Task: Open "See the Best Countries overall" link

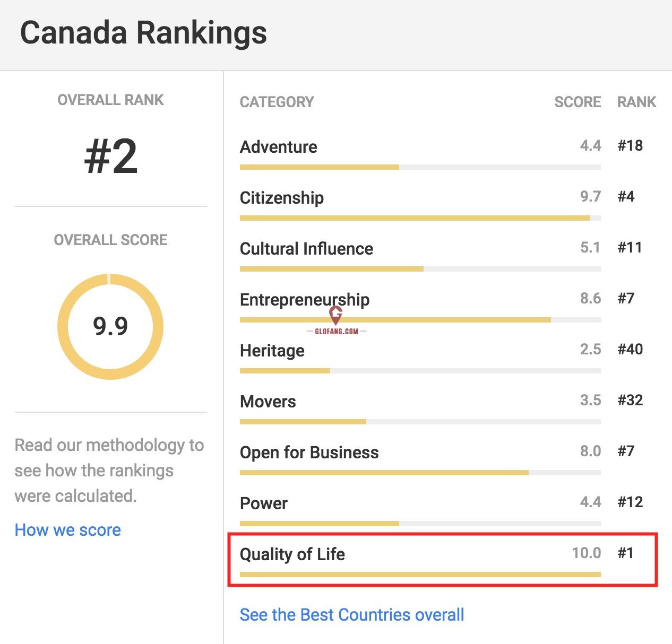Action: (x=351, y=615)
